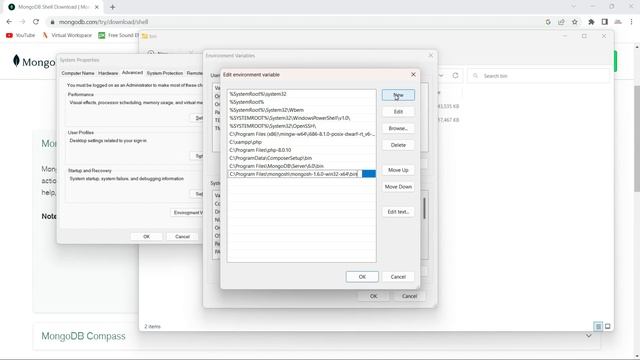Screen dimensions: 640x360
Task: Open Hardware tab in System Properties
Action: click(108, 73)
